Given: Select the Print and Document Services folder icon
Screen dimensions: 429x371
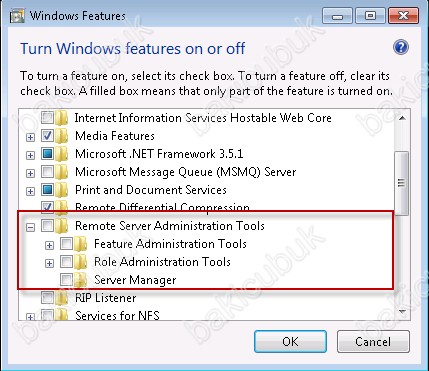Looking at the screenshot, I should click(62, 190).
